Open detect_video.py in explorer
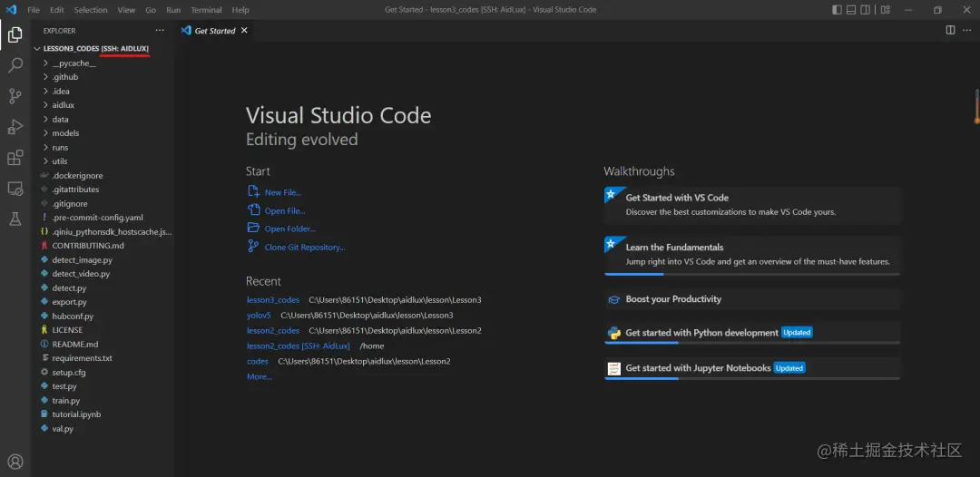This screenshot has width=980, height=477. 103,274
